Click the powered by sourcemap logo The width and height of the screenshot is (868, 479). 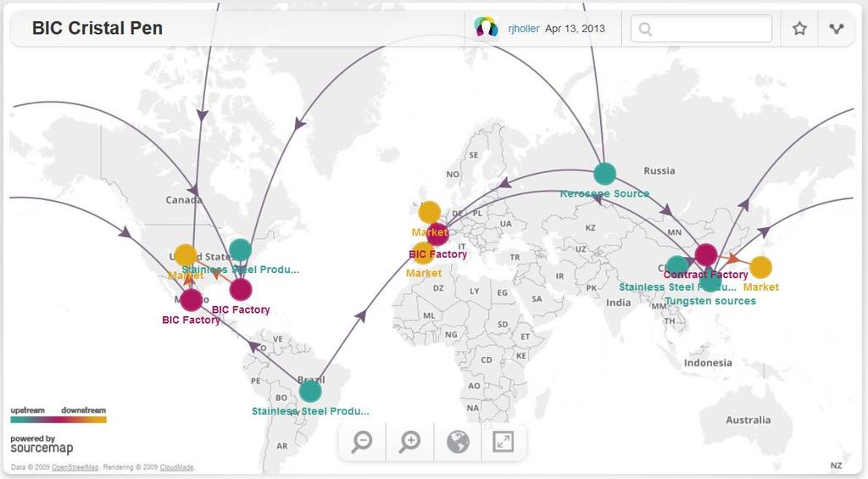point(42,444)
